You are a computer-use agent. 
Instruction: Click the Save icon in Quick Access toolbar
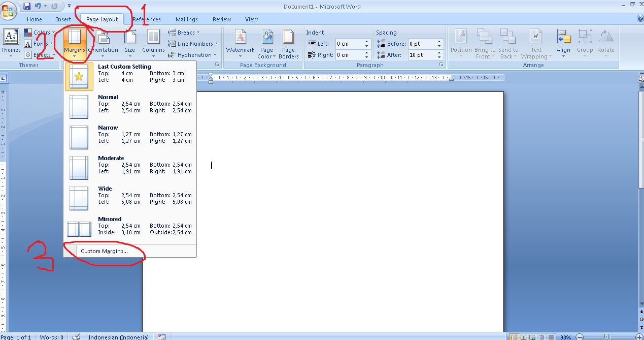point(27,6)
